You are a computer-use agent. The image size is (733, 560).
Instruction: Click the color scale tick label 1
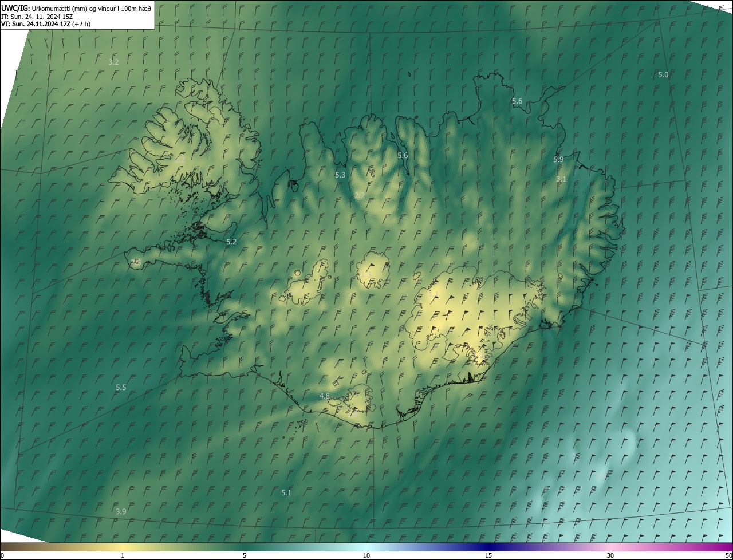pyautogui.click(x=123, y=556)
